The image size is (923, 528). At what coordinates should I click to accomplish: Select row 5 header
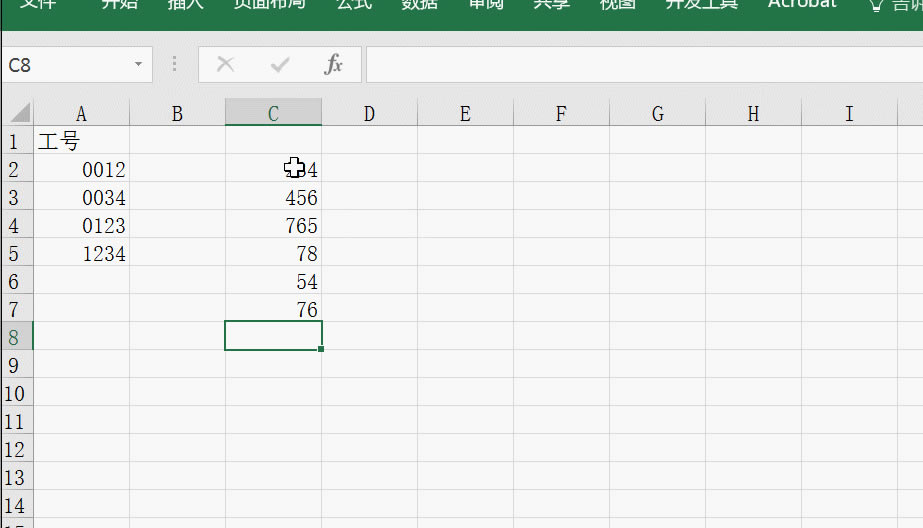pos(17,254)
